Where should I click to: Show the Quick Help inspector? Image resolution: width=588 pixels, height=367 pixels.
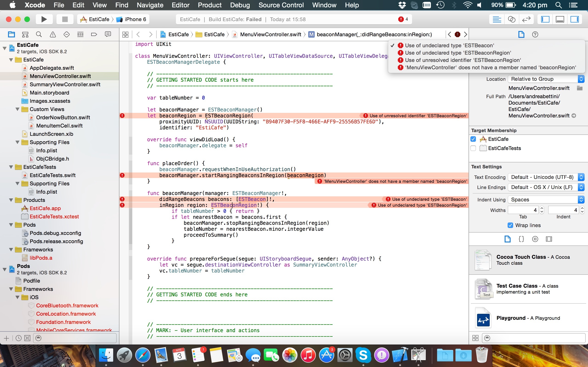pos(535,34)
